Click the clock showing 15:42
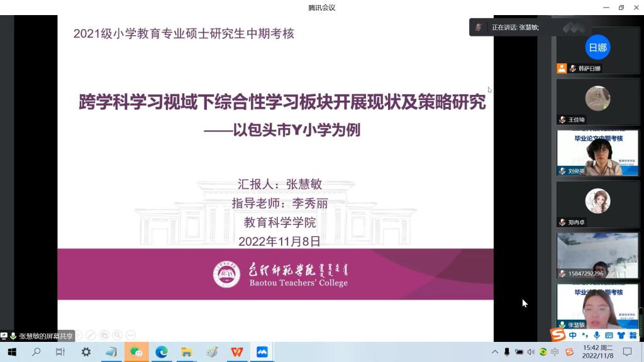Image resolution: width=644 pixels, height=362 pixels. click(597, 352)
